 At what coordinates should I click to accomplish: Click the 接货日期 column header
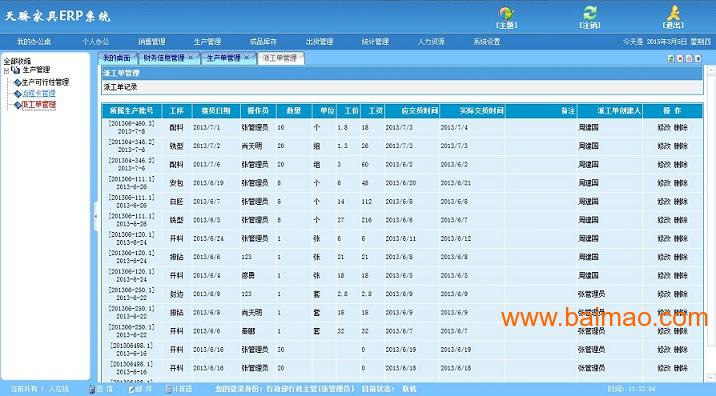216,111
